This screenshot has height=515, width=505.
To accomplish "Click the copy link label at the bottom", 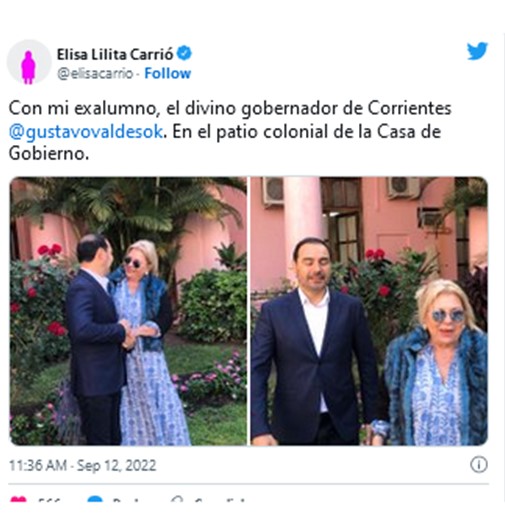I will [x=220, y=500].
